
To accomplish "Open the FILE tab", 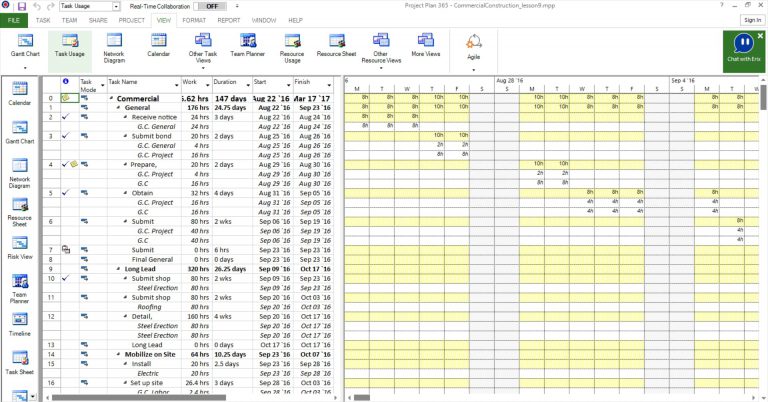I will point(14,20).
